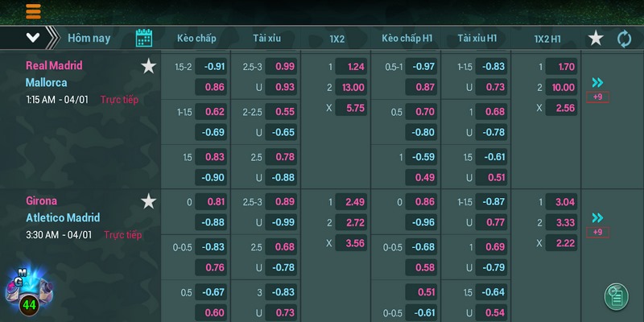This screenshot has height=322, width=644.
Task: Pick Girona handicap 0.5 odds -0.67
Action: 211,292
